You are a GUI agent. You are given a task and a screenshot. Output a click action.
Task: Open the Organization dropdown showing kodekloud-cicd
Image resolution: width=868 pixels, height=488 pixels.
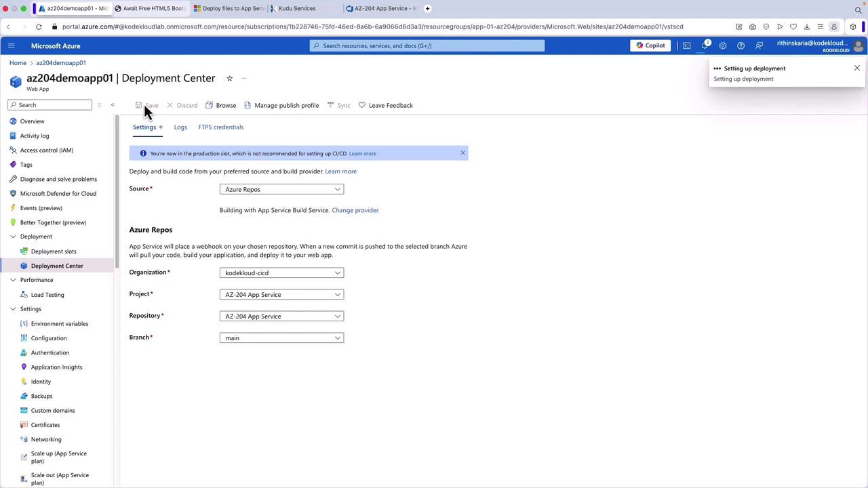click(x=281, y=272)
